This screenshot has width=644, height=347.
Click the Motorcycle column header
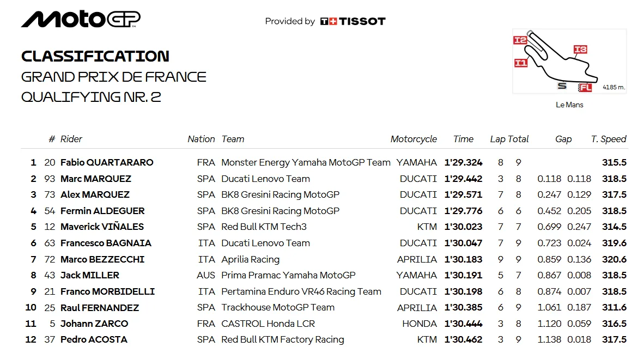pyautogui.click(x=414, y=139)
